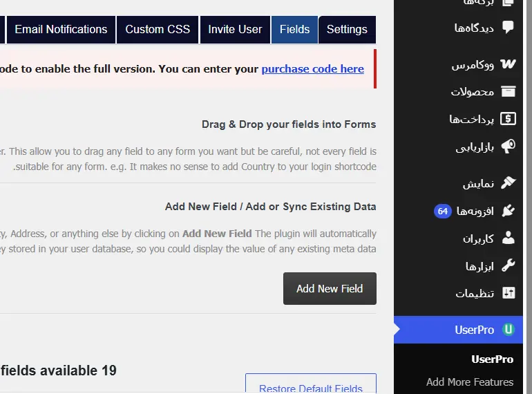532x394 pixels.
Task: Click the 'fields available 19' heading
Action: pyautogui.click(x=58, y=370)
